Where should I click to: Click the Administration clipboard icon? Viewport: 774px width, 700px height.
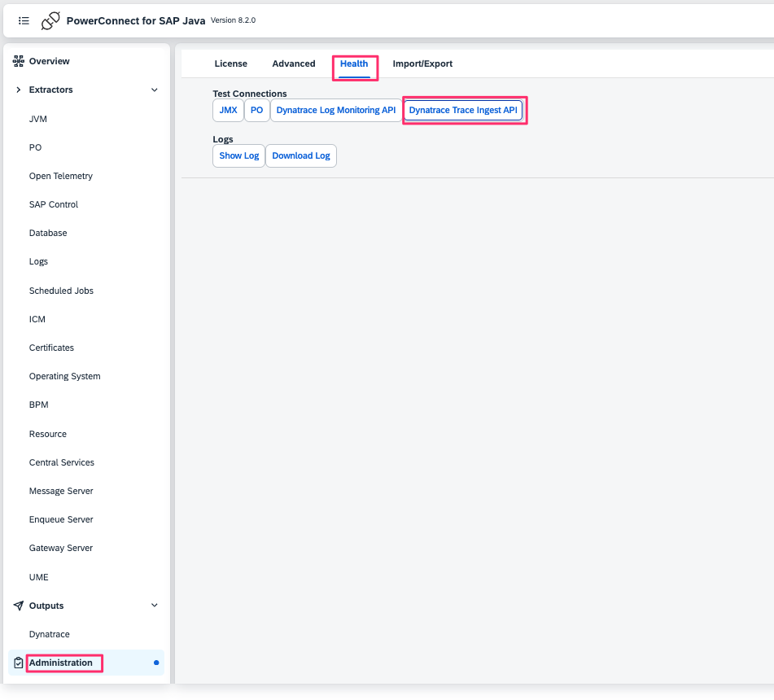[19, 663]
